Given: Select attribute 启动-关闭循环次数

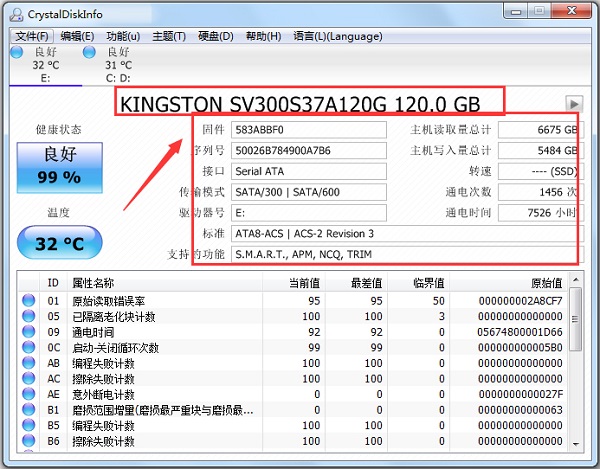Looking at the screenshot, I should 116,348.
